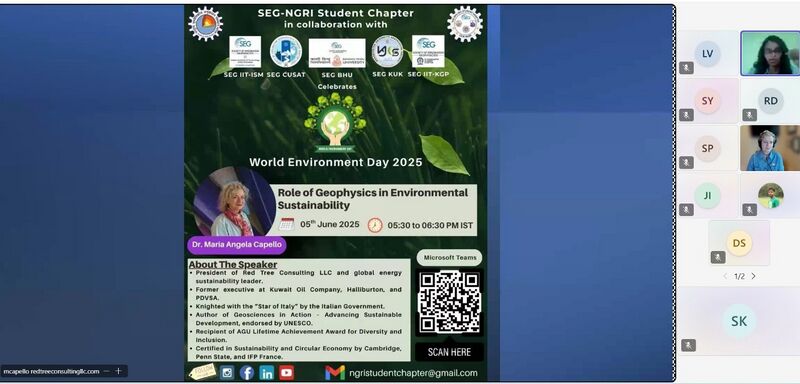Click the World Environment Day 2025 heading

point(336,162)
